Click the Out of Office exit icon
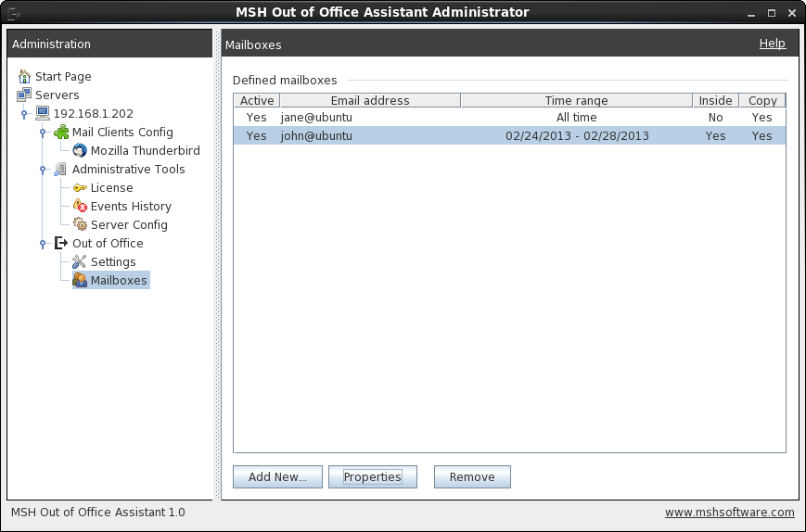The image size is (806, 532). tap(61, 243)
